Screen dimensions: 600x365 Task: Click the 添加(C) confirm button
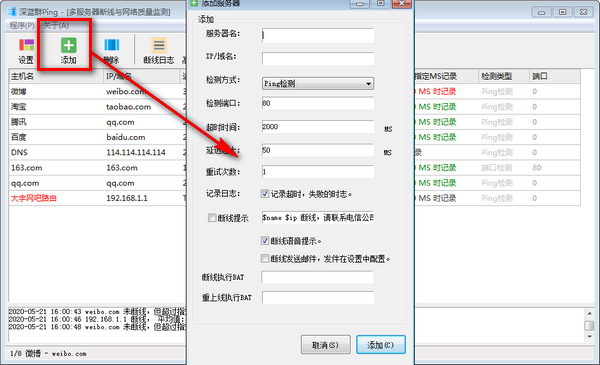(x=380, y=345)
